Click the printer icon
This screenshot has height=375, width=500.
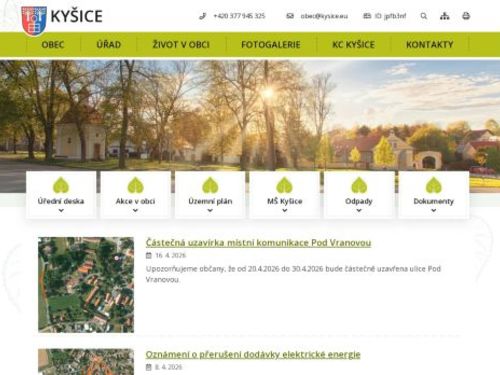pyautogui.click(x=466, y=16)
